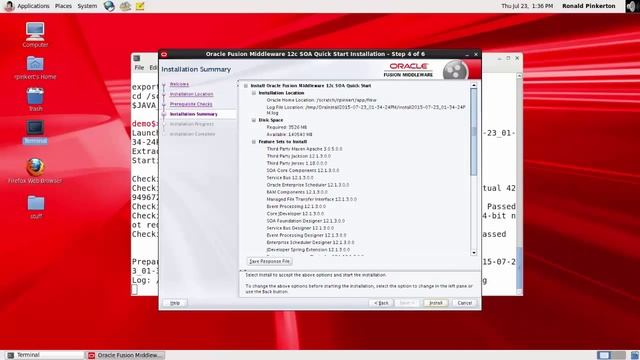
Task: Open the stuff folder on desktop
Action: coord(36,207)
